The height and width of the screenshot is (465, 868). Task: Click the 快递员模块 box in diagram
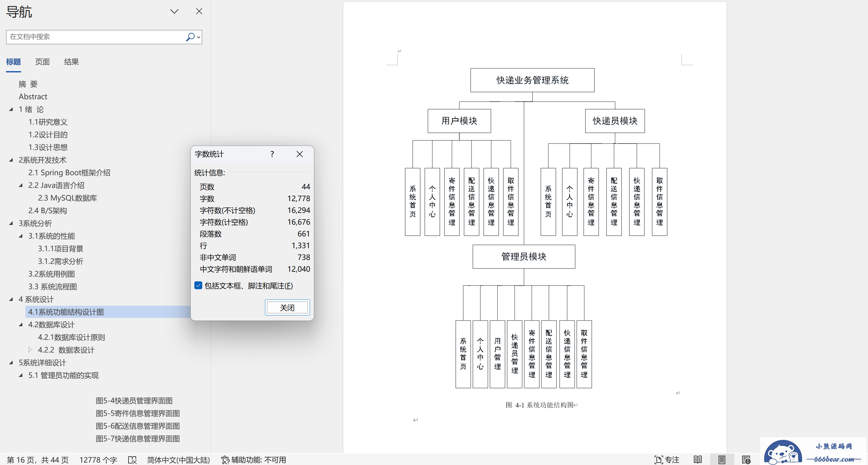[615, 121]
